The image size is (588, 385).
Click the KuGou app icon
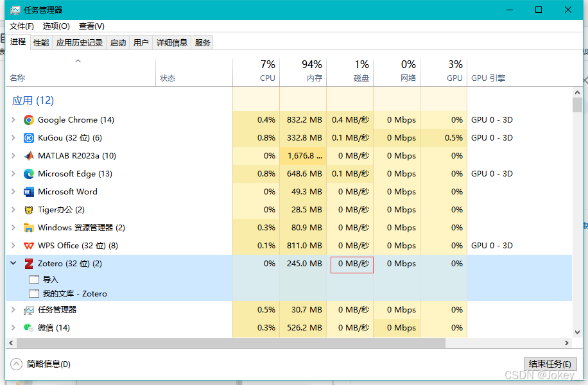pyautogui.click(x=28, y=138)
